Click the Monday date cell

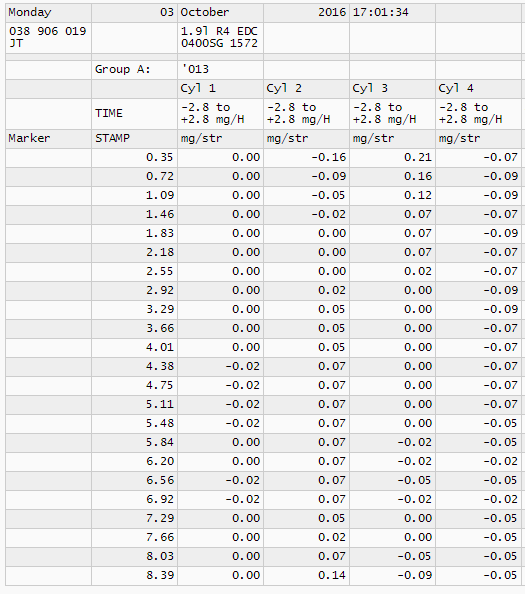click(48, 13)
